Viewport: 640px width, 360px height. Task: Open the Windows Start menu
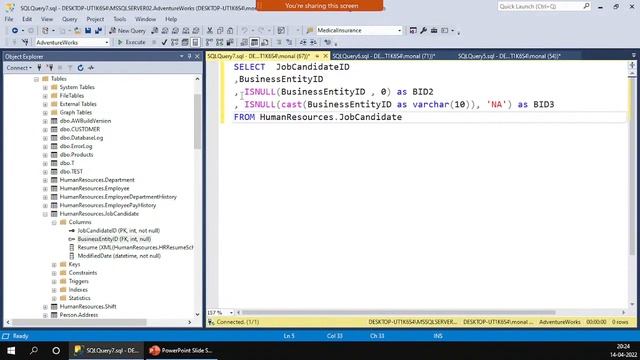coord(11,351)
